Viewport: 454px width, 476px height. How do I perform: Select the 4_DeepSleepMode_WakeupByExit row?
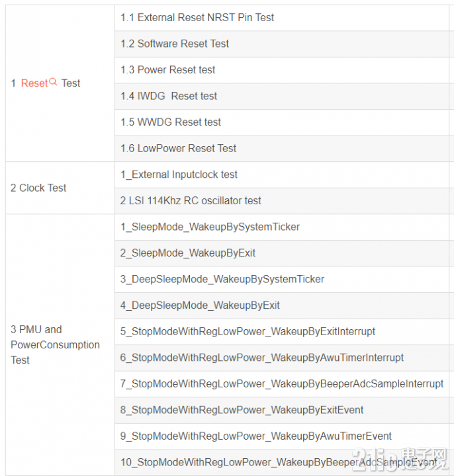click(x=282, y=305)
